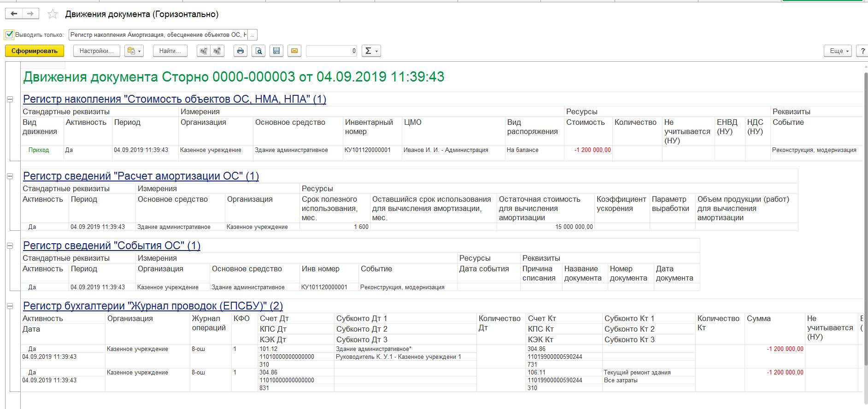This screenshot has width=868, height=409.
Task: Open link 'Расчет амортизации ОС' register
Action: pyautogui.click(x=141, y=176)
